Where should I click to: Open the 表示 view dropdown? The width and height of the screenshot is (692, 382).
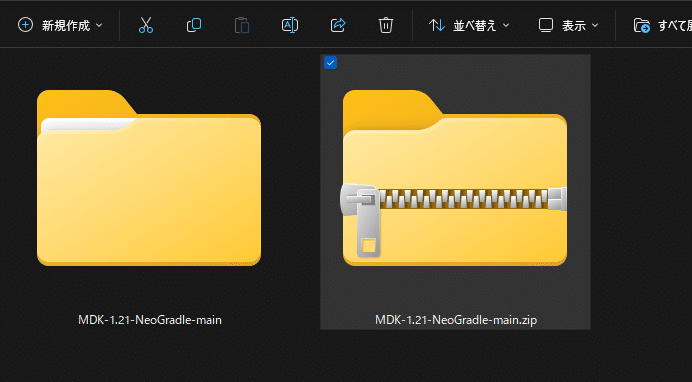point(569,25)
